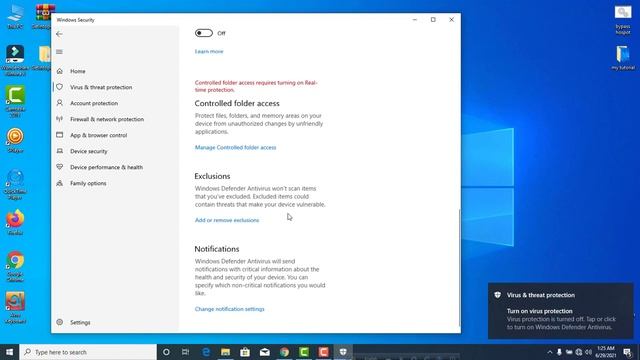This screenshot has height=360, width=640.
Task: Turn on the Off toggle switch
Action: (204, 33)
